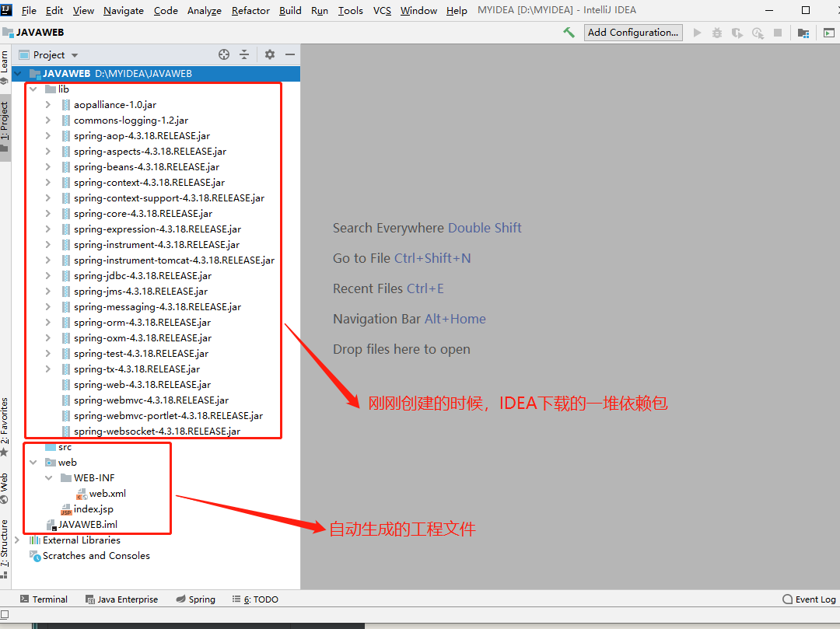840x629 pixels.
Task: Select spring-orm-4.3.18.RELEASE.jar
Action: coord(142,323)
